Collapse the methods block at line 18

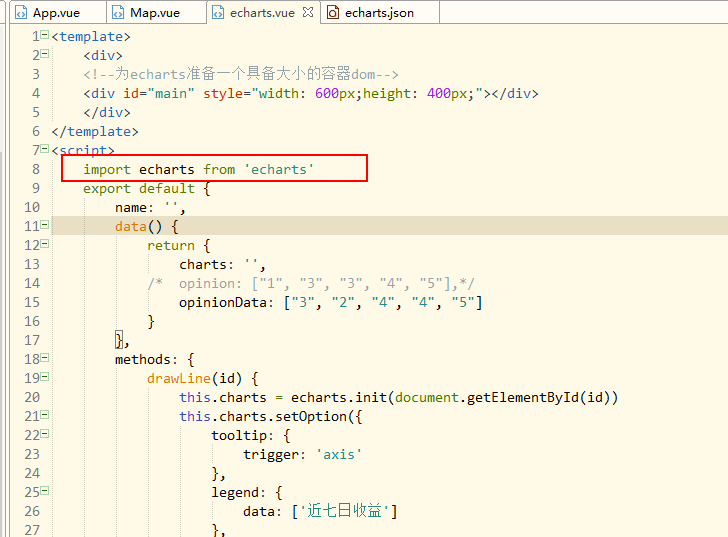(x=45, y=358)
